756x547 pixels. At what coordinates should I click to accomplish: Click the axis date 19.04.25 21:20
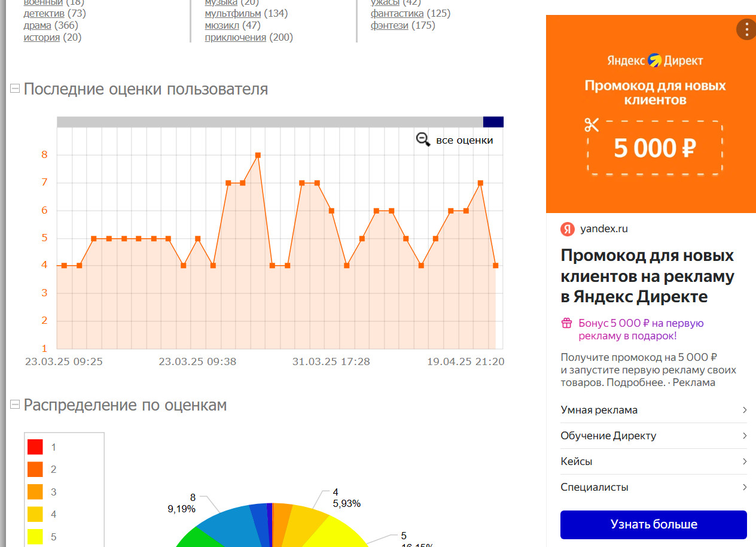465,361
